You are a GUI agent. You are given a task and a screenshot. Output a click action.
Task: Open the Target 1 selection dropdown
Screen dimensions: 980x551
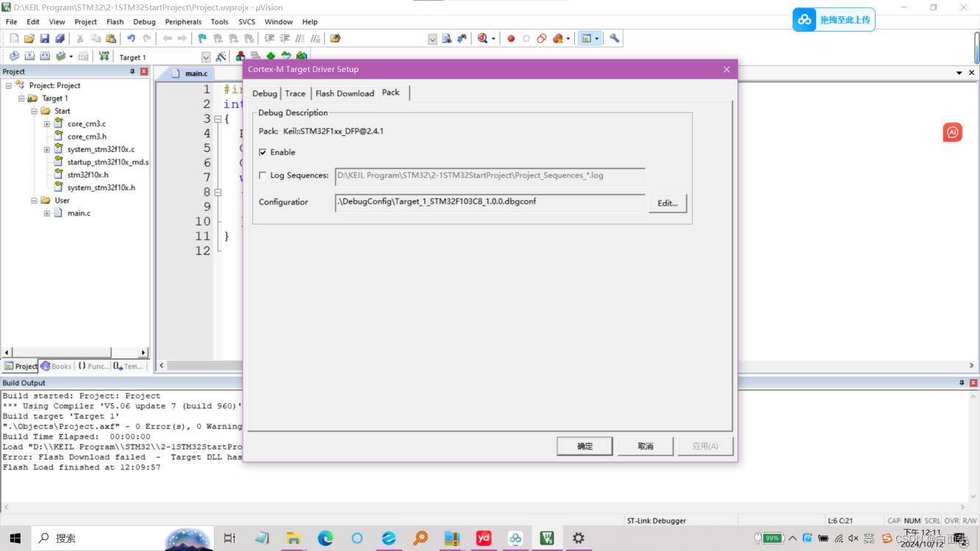coord(206,57)
